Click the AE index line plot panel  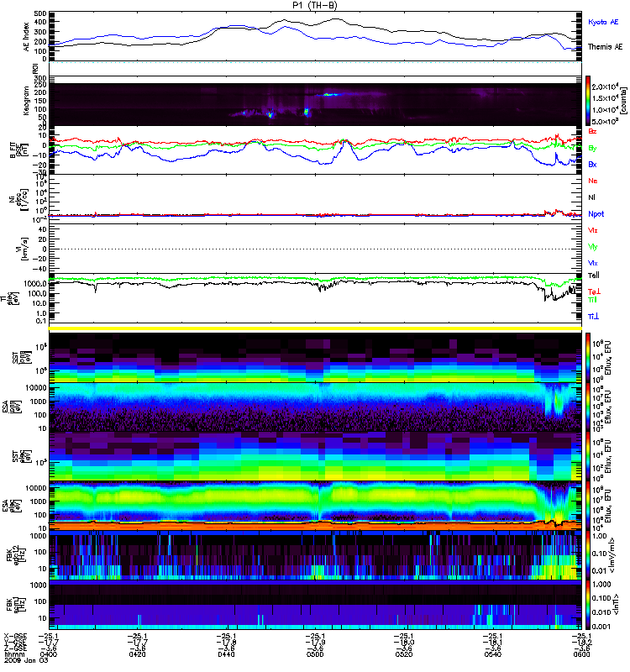[x=315, y=35]
